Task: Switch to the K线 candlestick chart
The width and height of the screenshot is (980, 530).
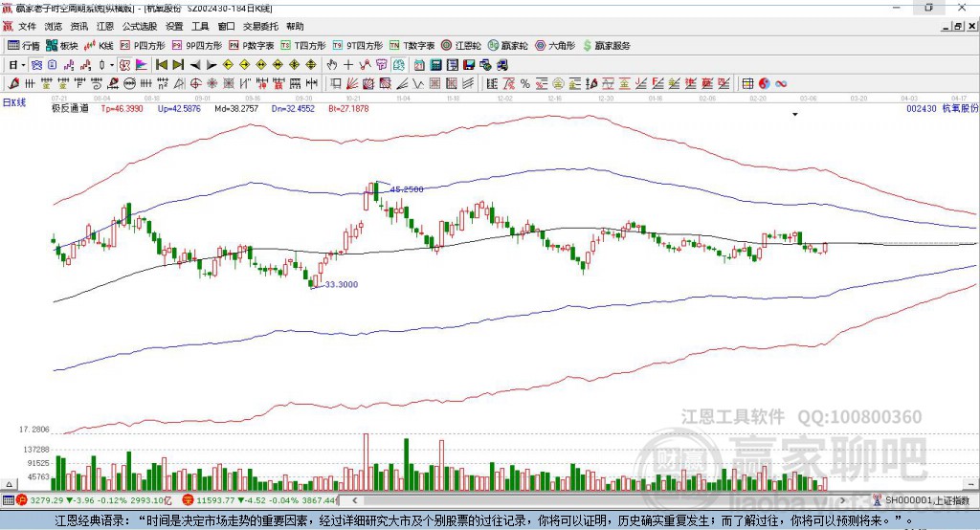Action: pos(99,46)
